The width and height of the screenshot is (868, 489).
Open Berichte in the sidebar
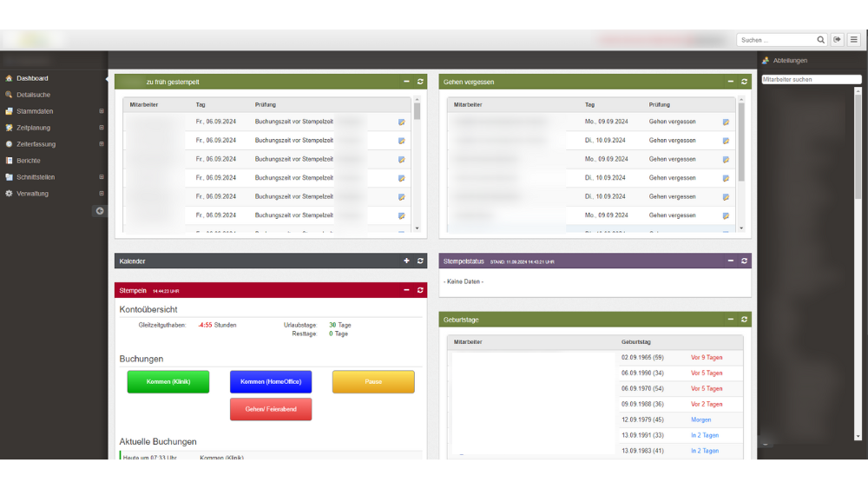point(29,161)
